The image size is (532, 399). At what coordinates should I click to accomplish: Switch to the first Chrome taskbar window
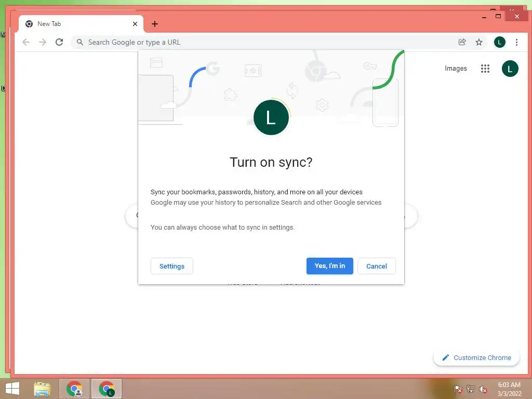[x=74, y=389]
